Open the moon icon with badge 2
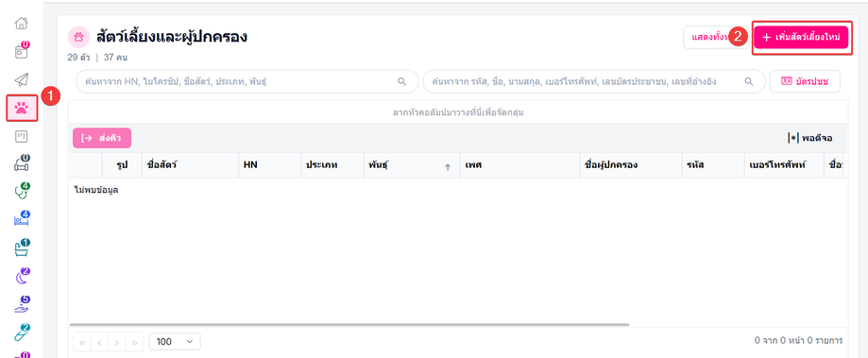This screenshot has width=868, height=358. click(21, 276)
